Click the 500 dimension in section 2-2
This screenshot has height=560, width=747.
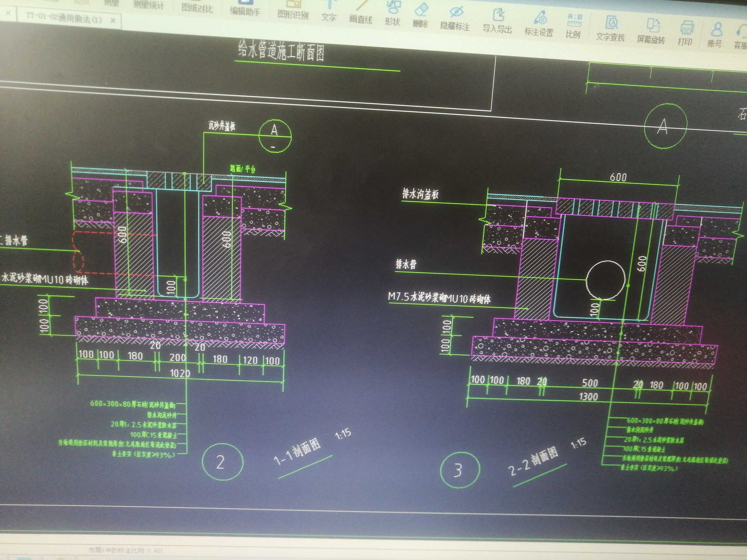(x=590, y=383)
